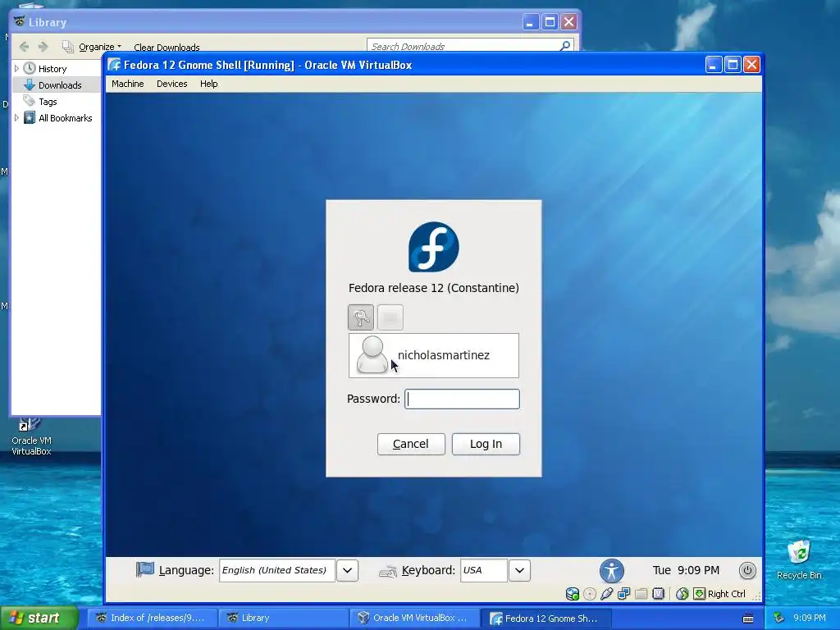Maximize the Fedora 12 VirtualBox window
Viewport: 840px width, 630px height.
[733, 65]
